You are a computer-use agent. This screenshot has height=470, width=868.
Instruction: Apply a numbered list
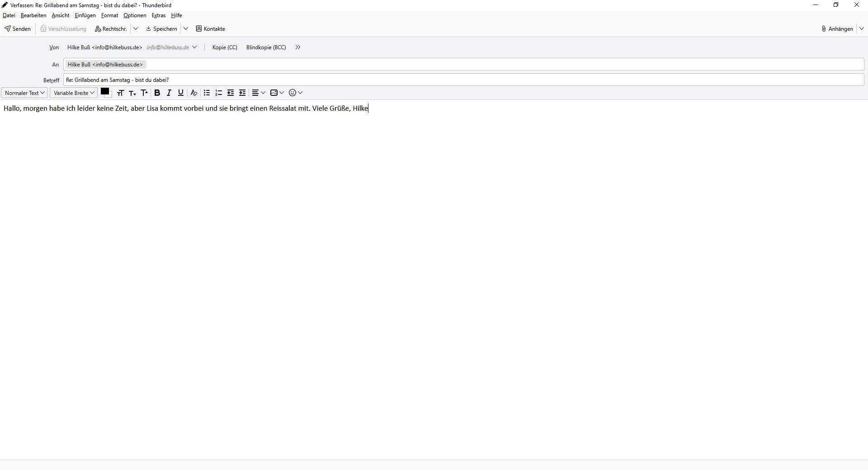pos(219,93)
